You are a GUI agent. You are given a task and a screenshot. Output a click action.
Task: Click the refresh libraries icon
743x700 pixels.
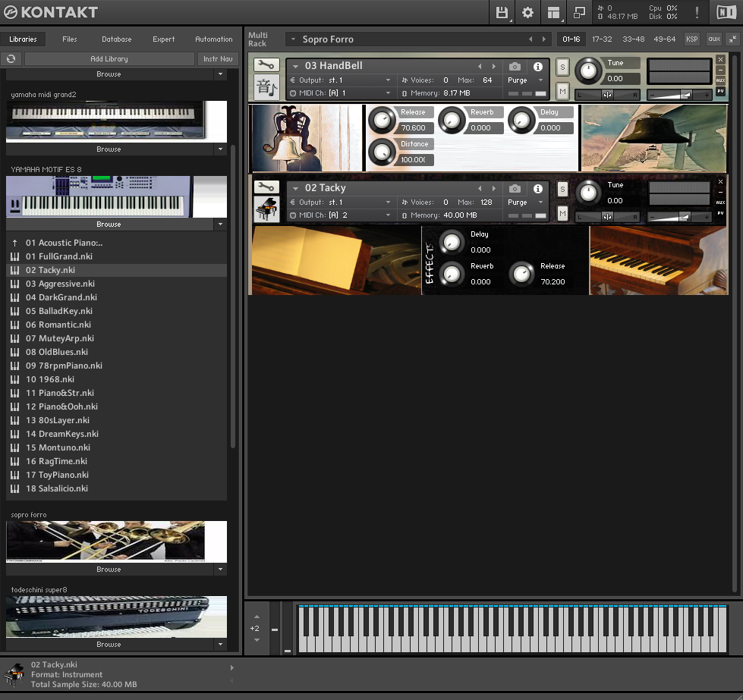tap(11, 58)
